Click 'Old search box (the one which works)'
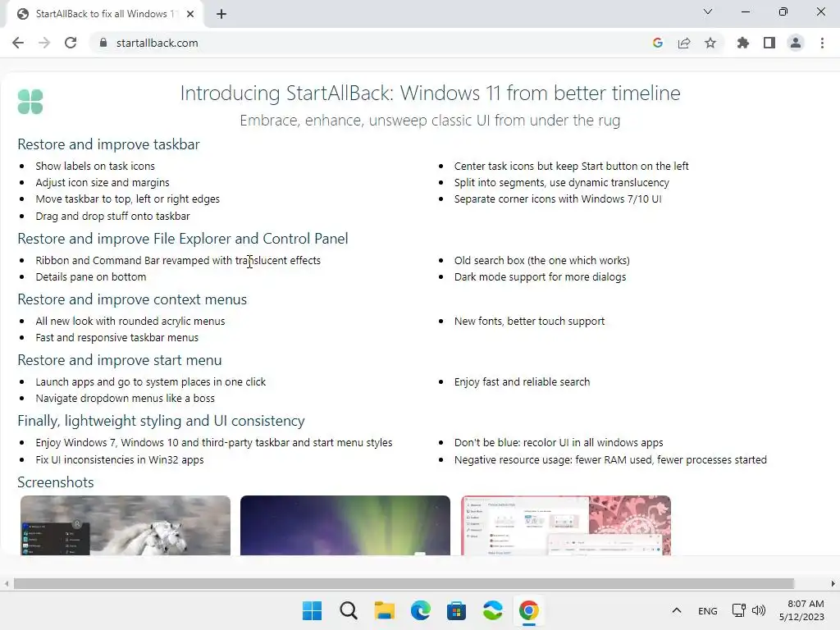This screenshot has height=630, width=840. tap(541, 260)
